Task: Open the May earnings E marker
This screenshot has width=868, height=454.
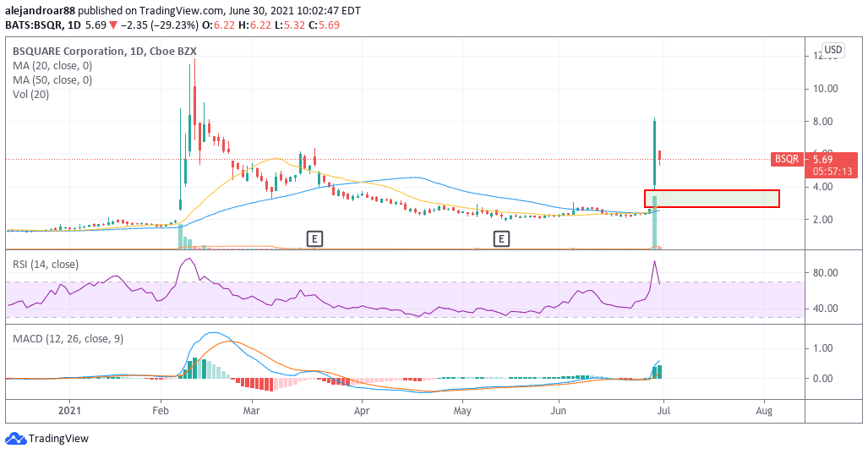Action: (x=501, y=239)
